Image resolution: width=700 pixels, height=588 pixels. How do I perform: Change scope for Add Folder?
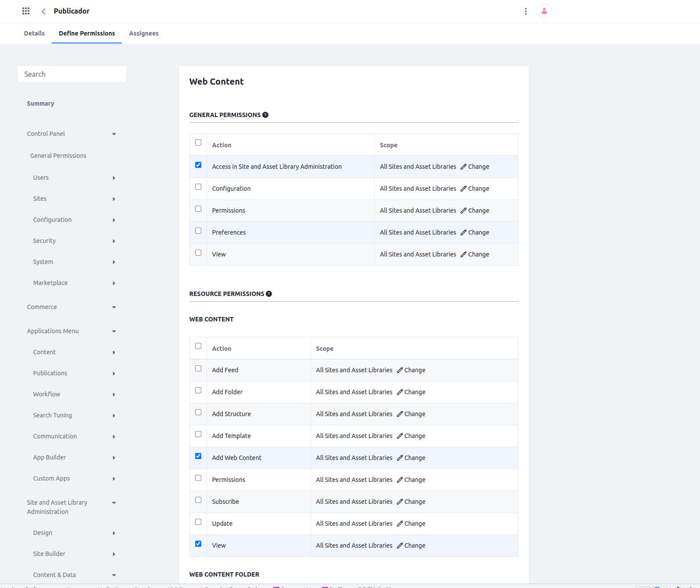click(x=411, y=392)
